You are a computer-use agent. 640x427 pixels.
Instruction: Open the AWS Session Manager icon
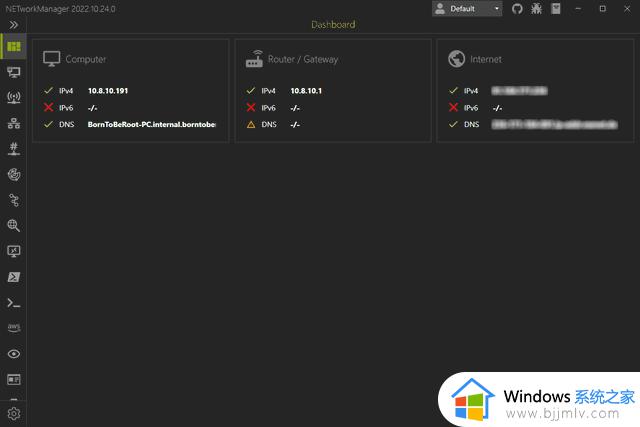click(x=13, y=328)
